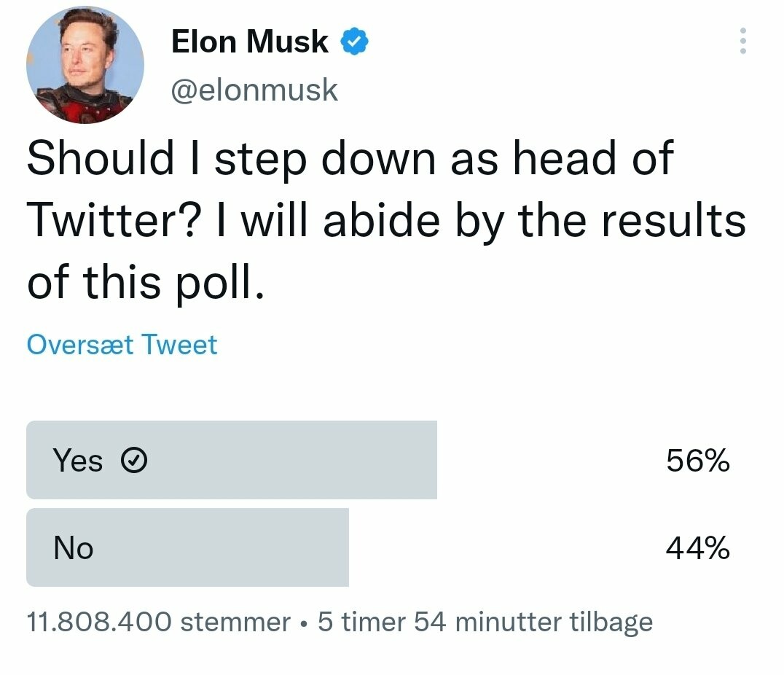Click the 5 timer 54 minutter tilbage text
Image resolution: width=784 pixels, height=675 pixels.
click(485, 622)
